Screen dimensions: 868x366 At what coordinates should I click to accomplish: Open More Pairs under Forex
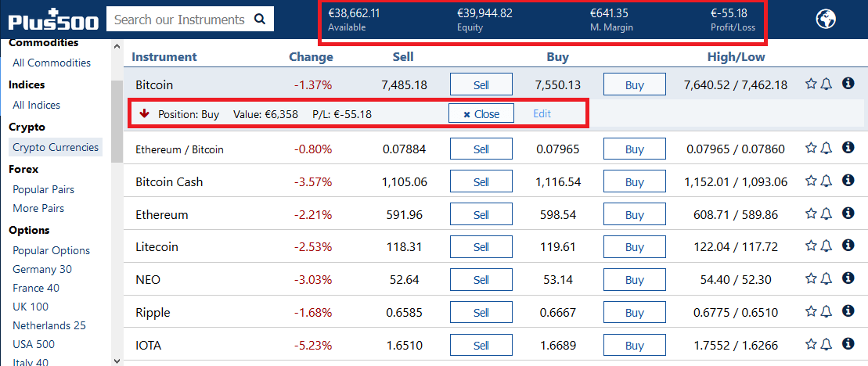tap(38, 208)
